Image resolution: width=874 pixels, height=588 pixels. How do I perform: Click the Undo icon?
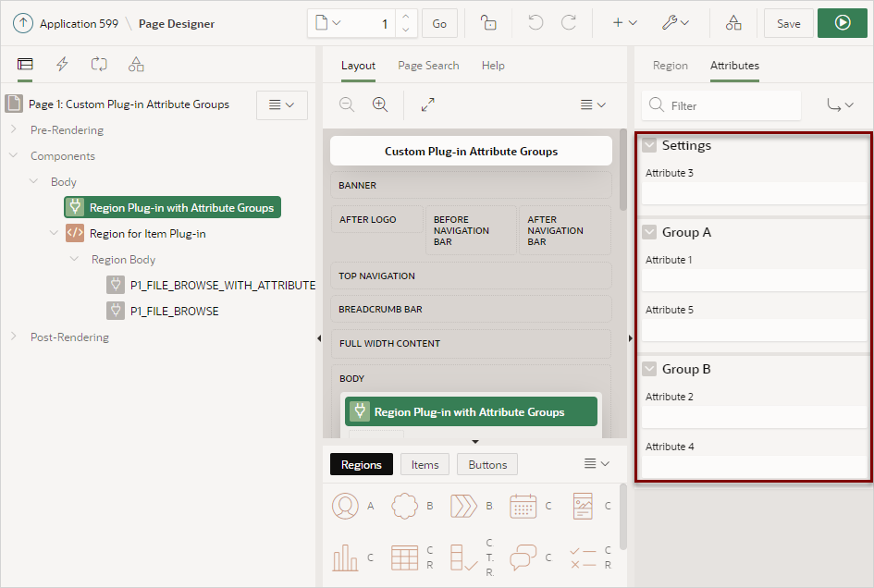tap(535, 23)
